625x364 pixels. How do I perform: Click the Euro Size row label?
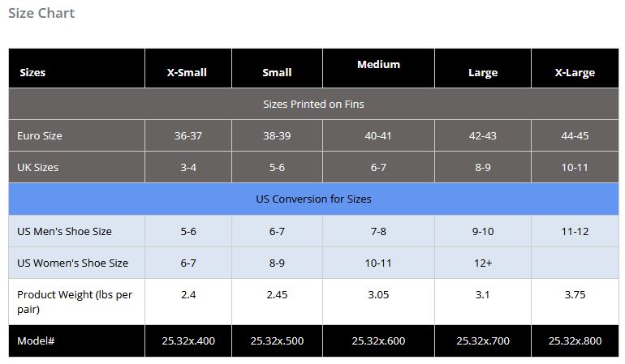tap(40, 136)
